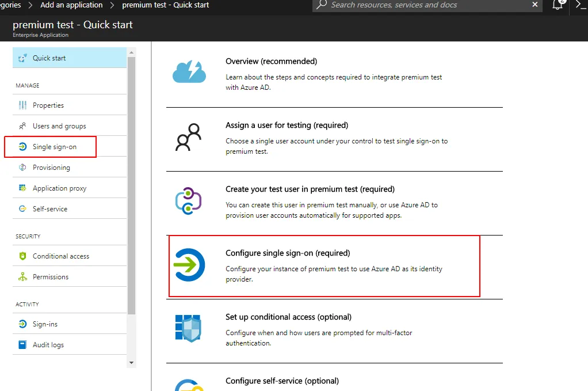Click Add an application breadcrumb
Screen dimensions: 588x391
pos(71,5)
